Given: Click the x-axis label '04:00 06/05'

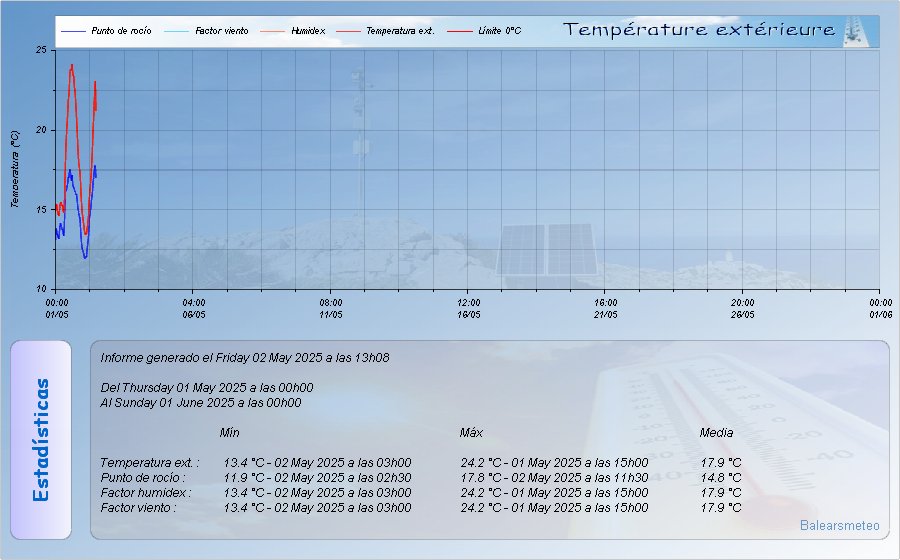Looking at the screenshot, I should (194, 309).
